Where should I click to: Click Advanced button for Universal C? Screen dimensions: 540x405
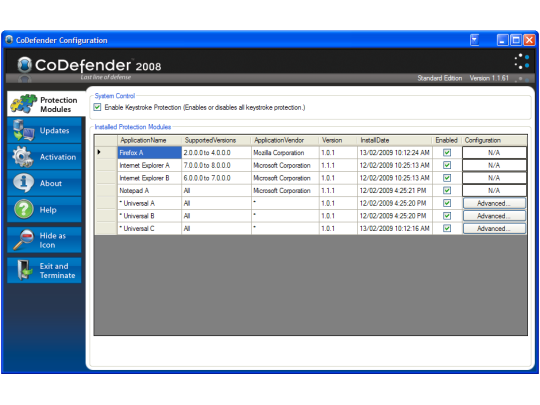pos(494,228)
